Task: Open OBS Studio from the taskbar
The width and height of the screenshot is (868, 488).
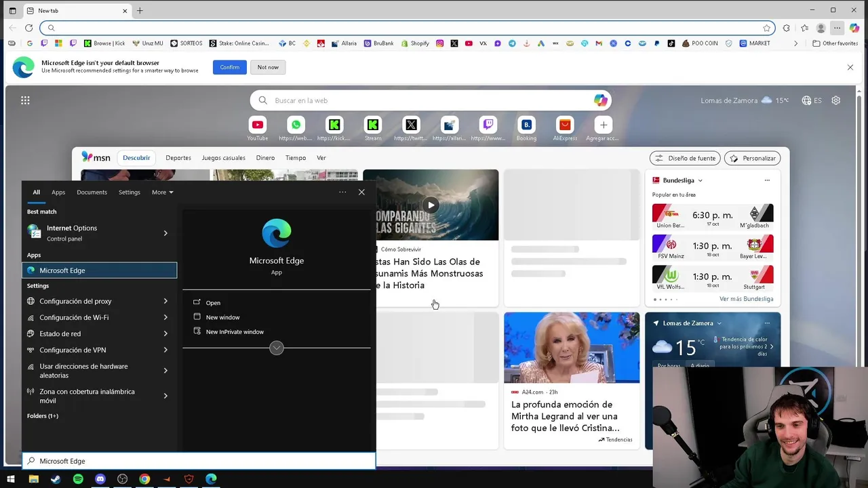Action: point(122,479)
